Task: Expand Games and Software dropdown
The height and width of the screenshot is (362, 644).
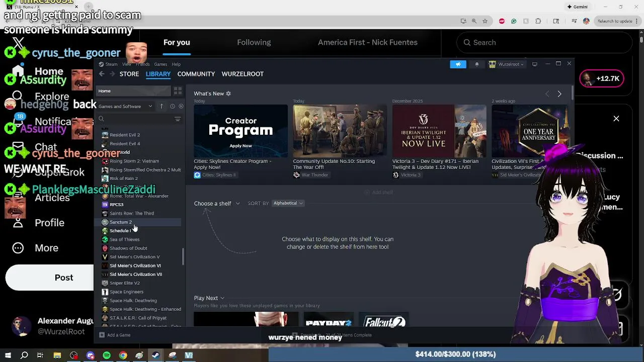Action: [126, 106]
